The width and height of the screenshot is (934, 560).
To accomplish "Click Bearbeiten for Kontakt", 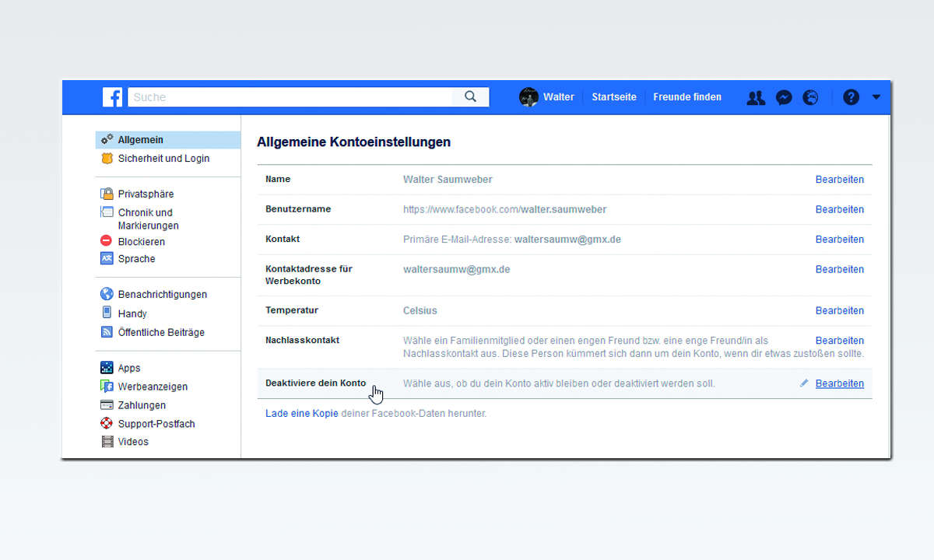I will pyautogui.click(x=840, y=240).
